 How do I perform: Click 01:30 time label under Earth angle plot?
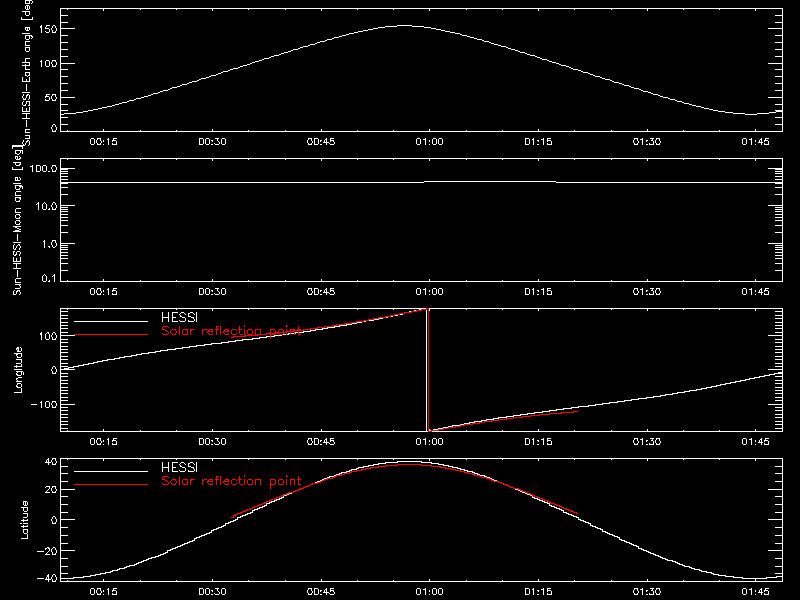647,142
